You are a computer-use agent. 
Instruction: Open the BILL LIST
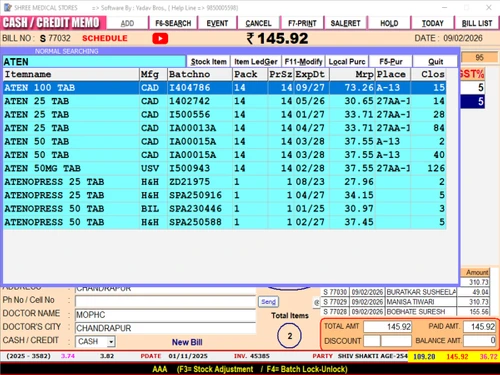pos(477,23)
